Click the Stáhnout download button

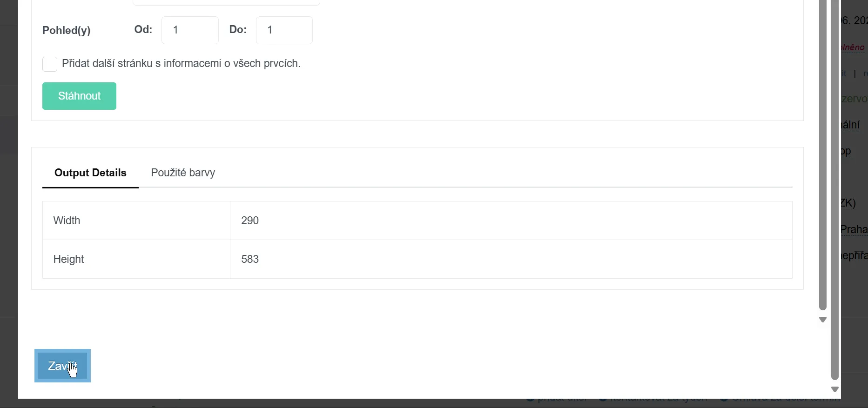(79, 96)
